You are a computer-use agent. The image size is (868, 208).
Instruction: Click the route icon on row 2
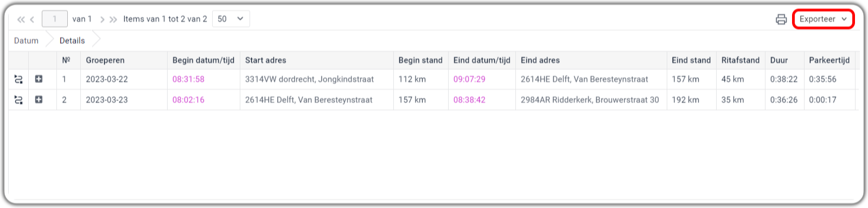click(x=18, y=100)
